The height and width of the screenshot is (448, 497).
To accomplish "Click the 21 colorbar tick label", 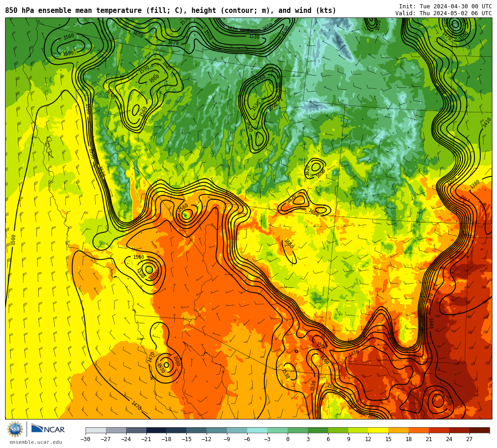I will click(429, 439).
